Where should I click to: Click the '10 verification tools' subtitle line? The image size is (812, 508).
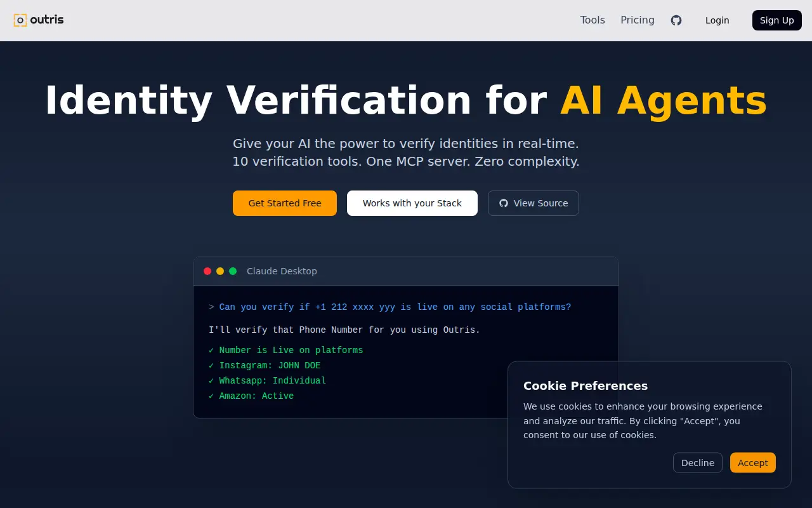pos(406,161)
